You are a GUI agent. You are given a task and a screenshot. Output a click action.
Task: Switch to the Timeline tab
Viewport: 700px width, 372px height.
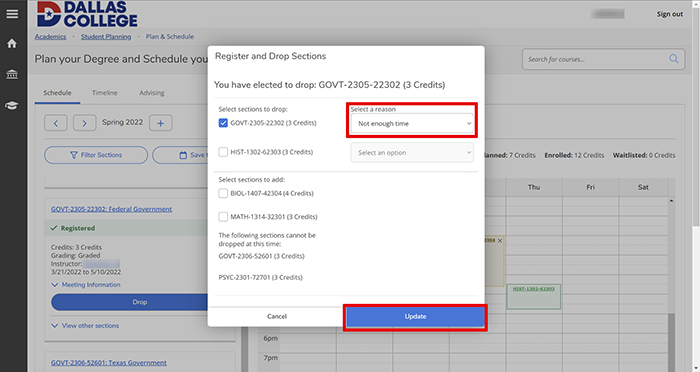click(104, 93)
